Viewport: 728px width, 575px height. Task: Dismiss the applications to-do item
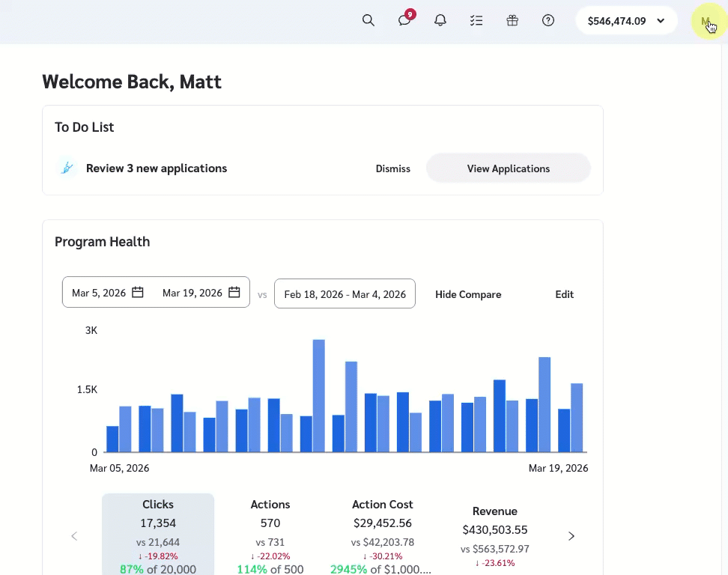click(392, 168)
